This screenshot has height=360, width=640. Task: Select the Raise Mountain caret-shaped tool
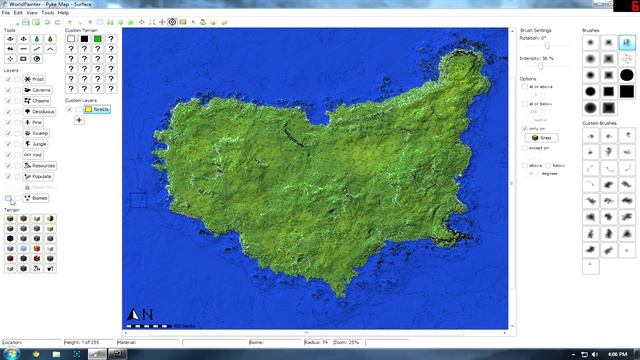pyautogui.click(x=50, y=49)
